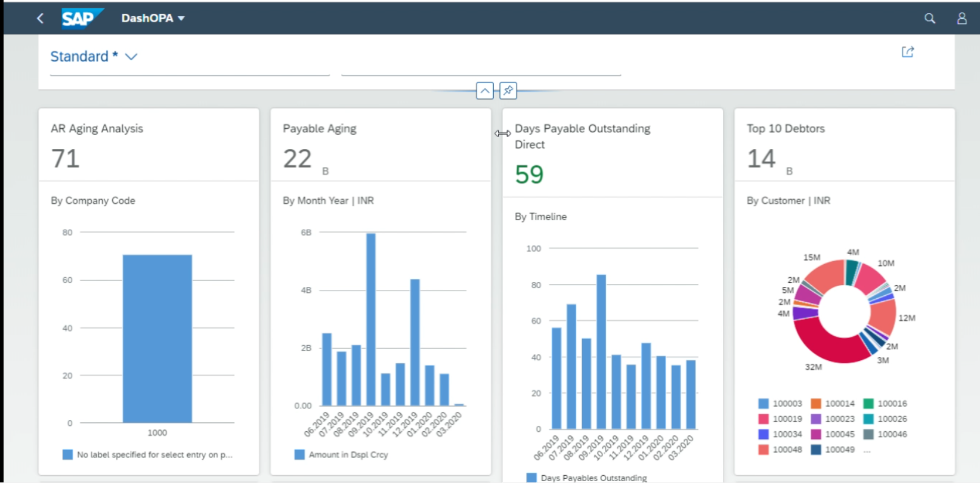Click 'By Company Code' subtitle
980x483 pixels.
pos(93,201)
